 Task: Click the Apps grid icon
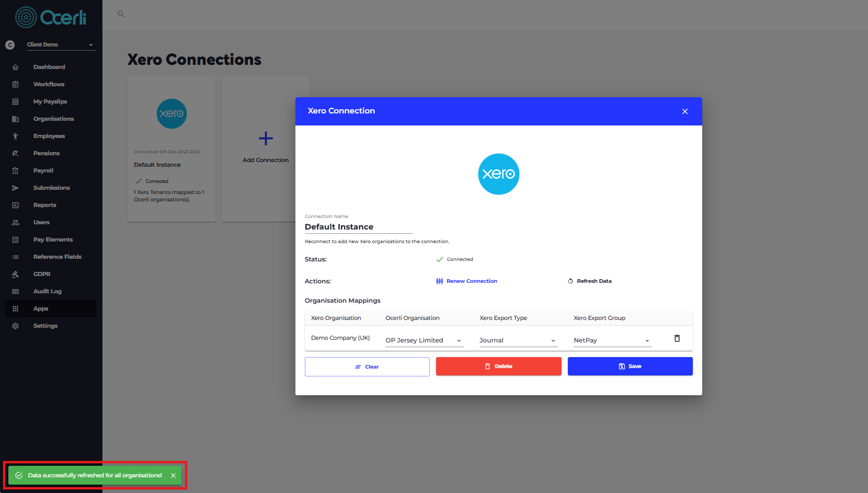[x=15, y=308]
